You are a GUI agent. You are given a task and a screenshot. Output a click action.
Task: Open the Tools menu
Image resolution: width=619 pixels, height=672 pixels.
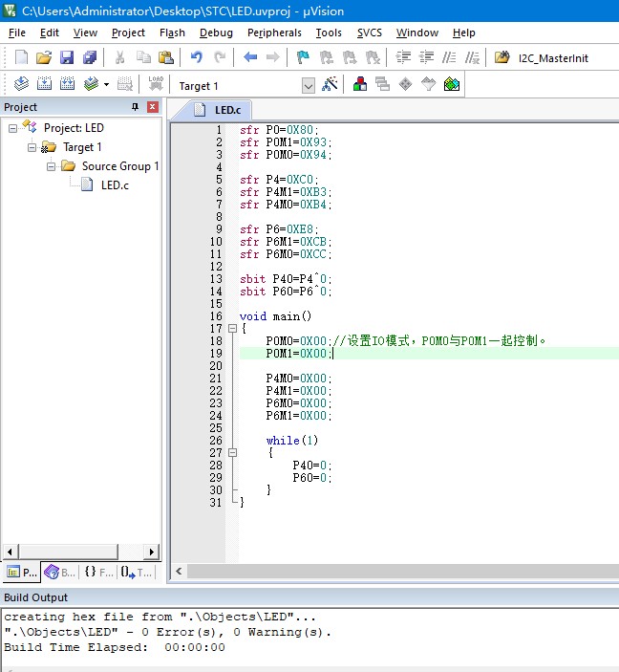coord(329,33)
